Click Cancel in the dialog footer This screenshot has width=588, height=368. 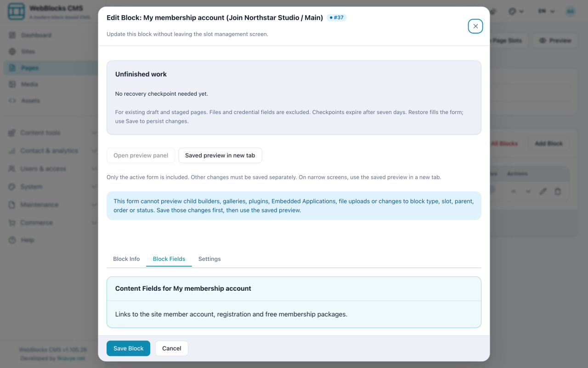[172, 348]
